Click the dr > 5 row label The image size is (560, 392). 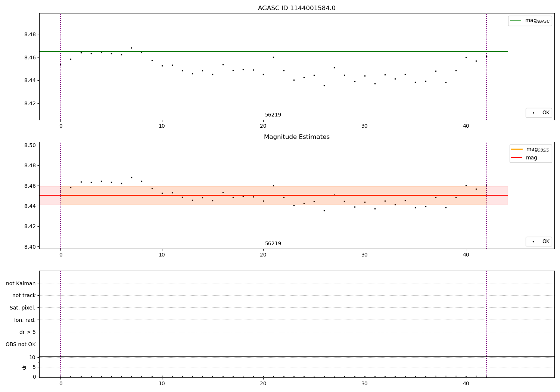[28, 332]
